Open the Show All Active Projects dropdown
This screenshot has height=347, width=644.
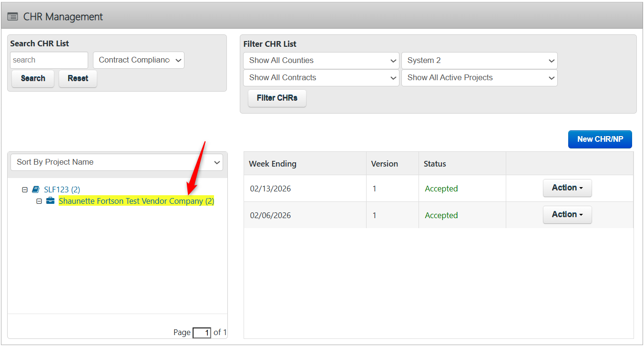point(479,77)
